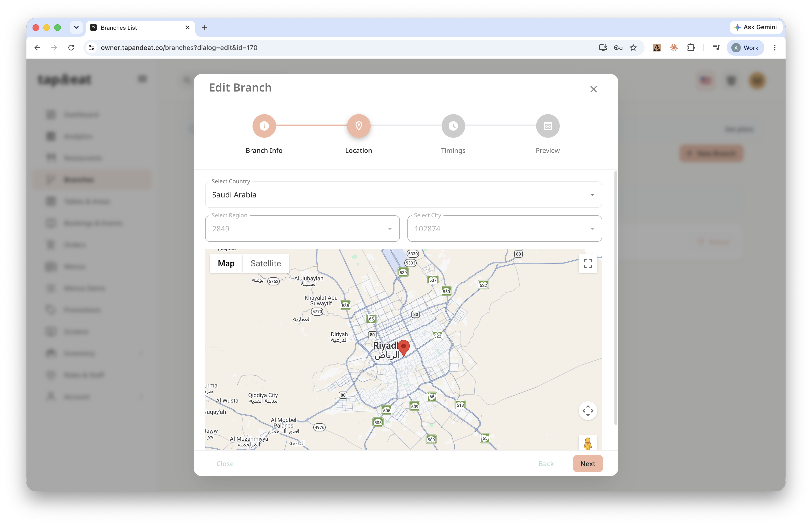
Task: Expand the Select Region dropdown
Action: click(302, 228)
